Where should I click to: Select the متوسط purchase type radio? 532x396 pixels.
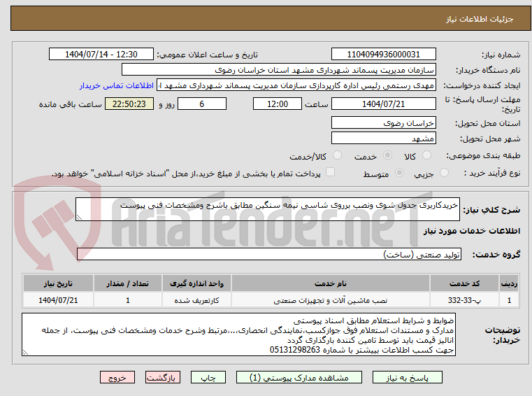400,173
